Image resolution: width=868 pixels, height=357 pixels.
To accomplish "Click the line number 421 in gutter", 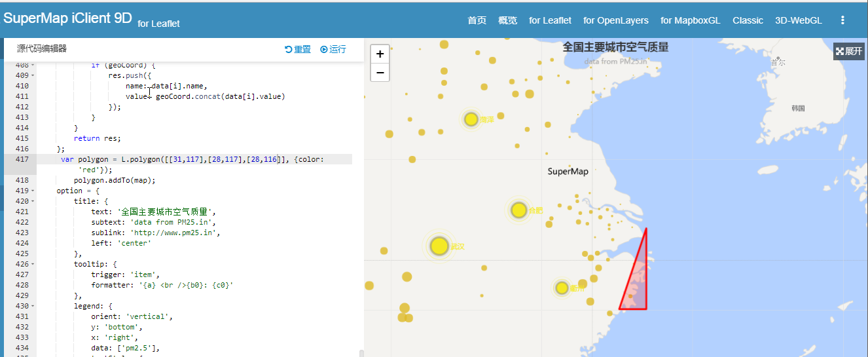I will click(22, 212).
